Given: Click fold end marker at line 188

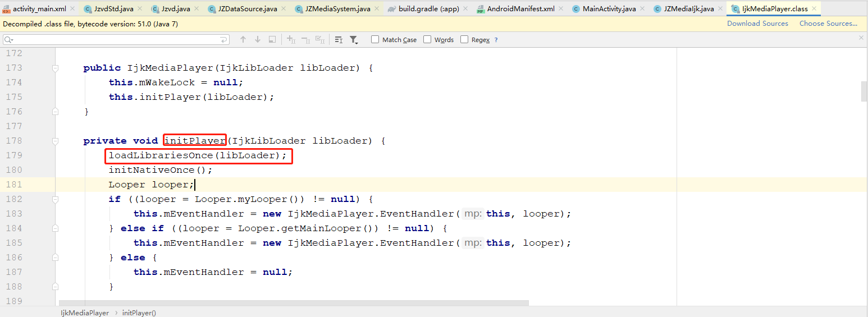Looking at the screenshot, I should tap(55, 287).
